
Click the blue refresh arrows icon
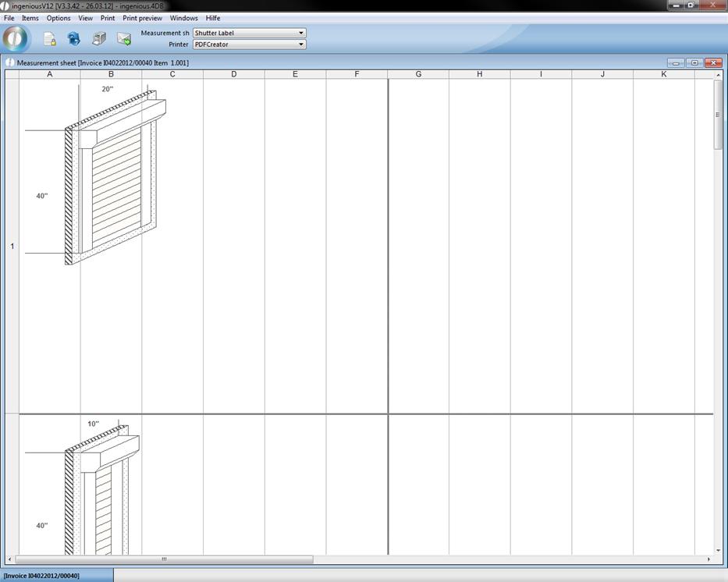pyautogui.click(x=74, y=38)
